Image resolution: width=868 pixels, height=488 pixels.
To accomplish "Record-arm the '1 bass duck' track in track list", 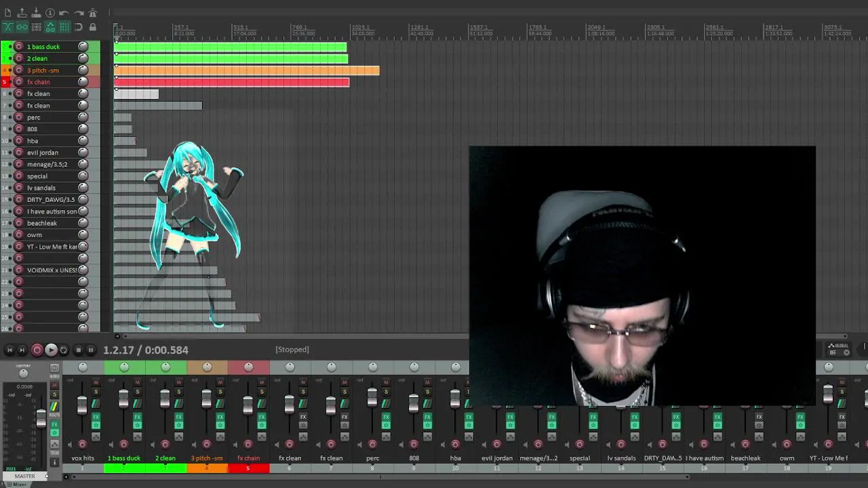I will pyautogui.click(x=19, y=47).
